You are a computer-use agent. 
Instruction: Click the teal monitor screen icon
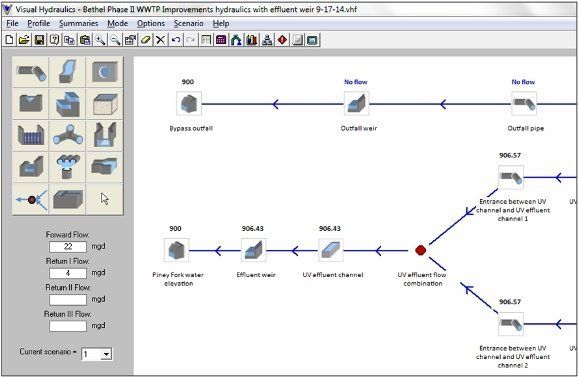coord(313,40)
